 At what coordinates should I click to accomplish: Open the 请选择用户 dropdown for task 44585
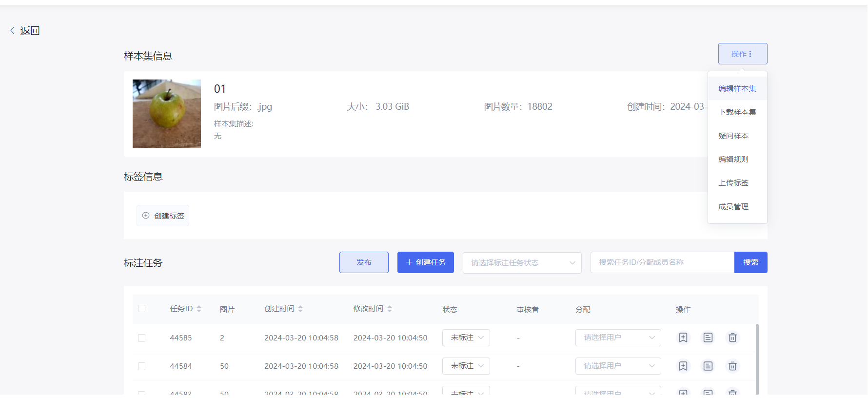618,338
